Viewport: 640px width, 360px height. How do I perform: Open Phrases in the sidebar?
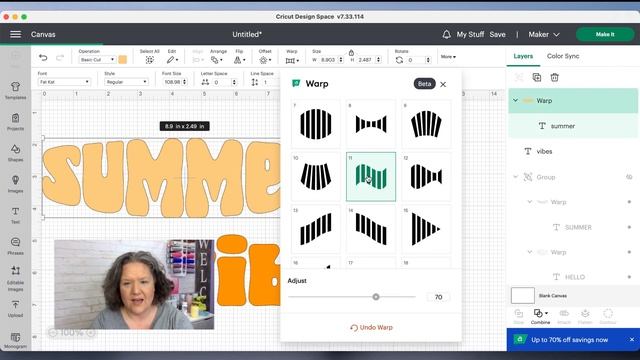pyautogui.click(x=16, y=246)
